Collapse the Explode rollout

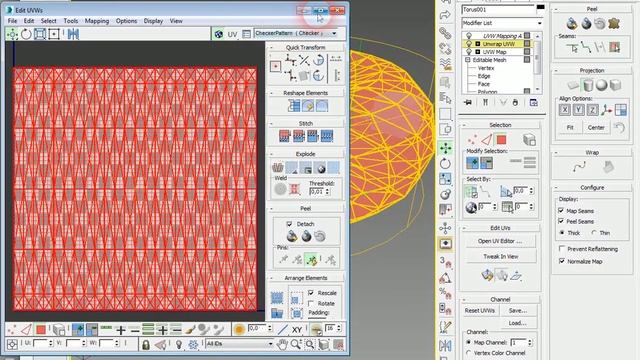pos(272,154)
